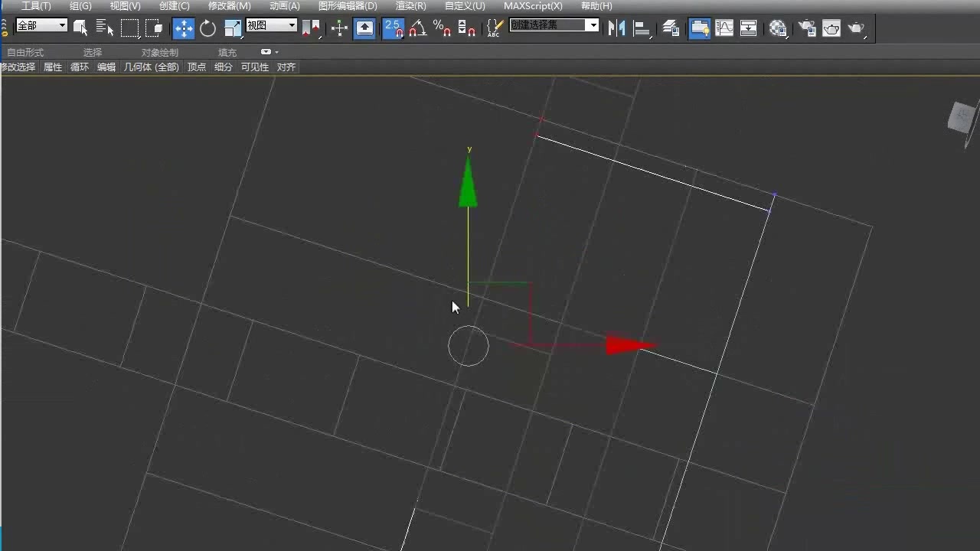
Task: Choose the Rectangular Selection Region tool
Action: pos(130,28)
